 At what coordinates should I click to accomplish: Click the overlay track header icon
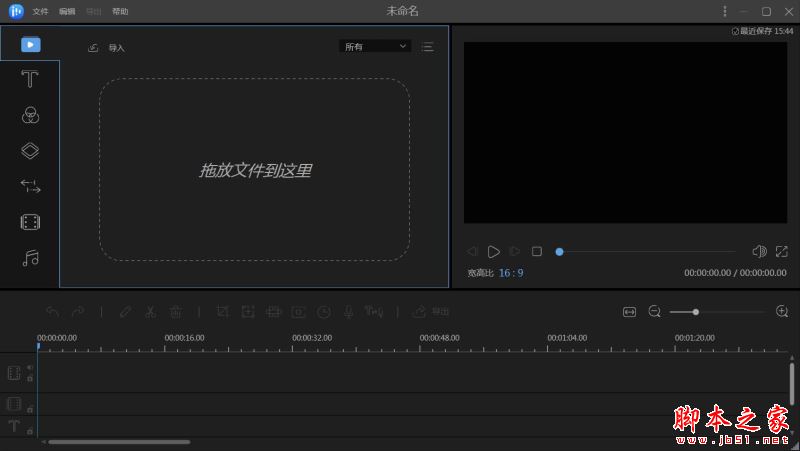tap(14, 404)
